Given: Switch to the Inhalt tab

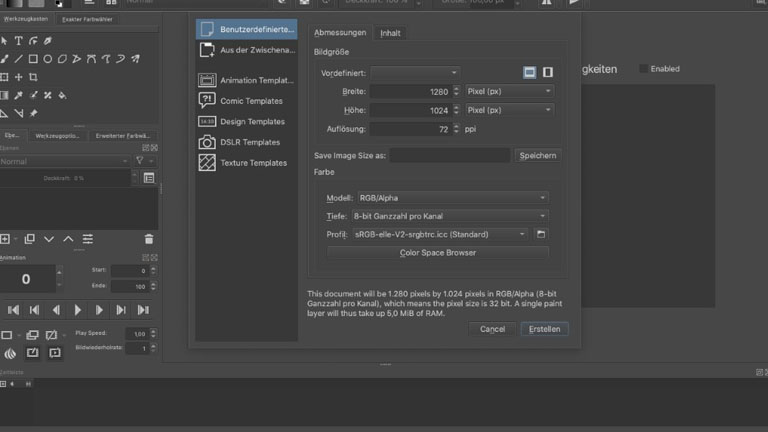Looking at the screenshot, I should (x=390, y=33).
